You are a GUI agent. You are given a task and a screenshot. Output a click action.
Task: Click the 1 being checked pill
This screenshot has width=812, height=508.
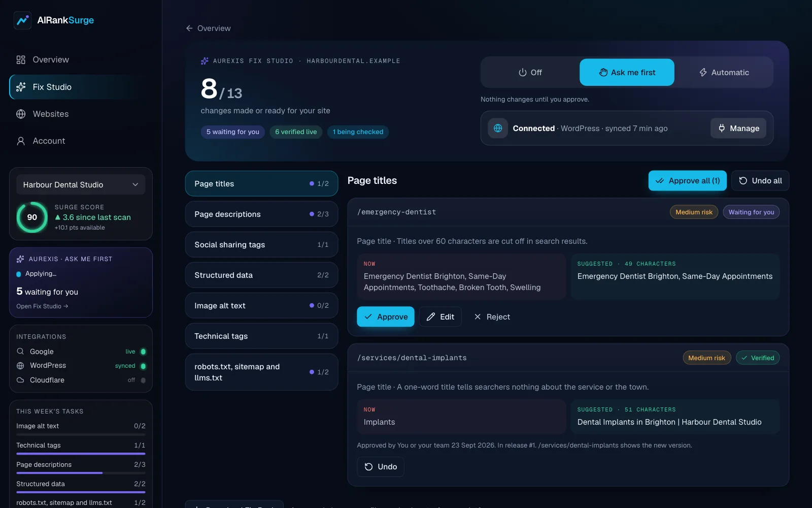[358, 132]
